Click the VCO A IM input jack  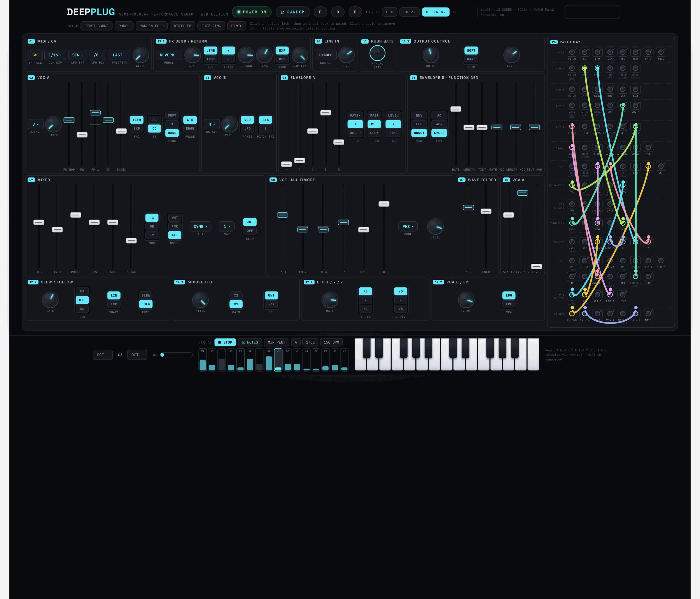coord(610,68)
